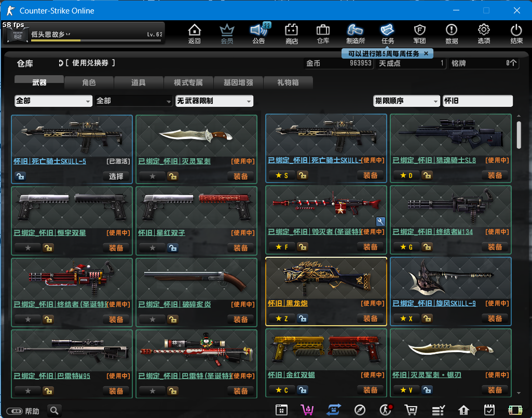This screenshot has width=532, height=418.
Task: Click the house alert icon in bottom bar
Action: [463, 410]
